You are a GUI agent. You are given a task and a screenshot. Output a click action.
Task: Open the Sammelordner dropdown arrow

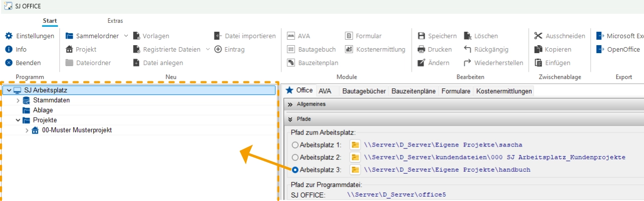point(126,36)
